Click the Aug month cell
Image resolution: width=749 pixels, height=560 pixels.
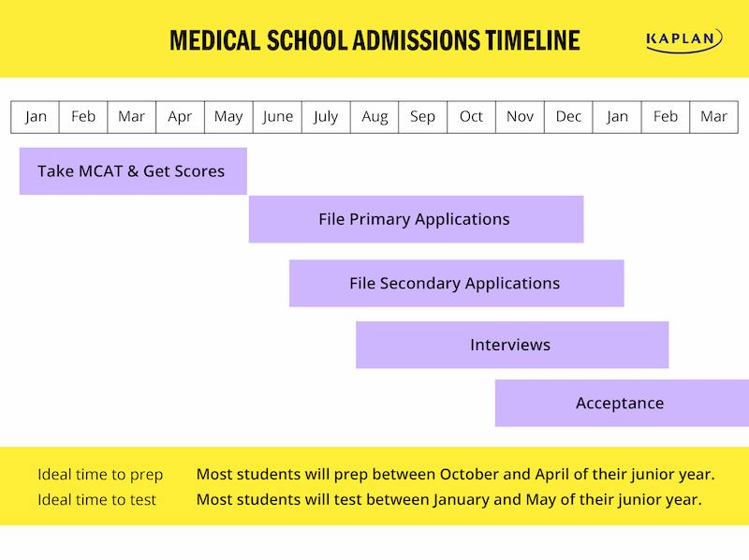tap(374, 117)
